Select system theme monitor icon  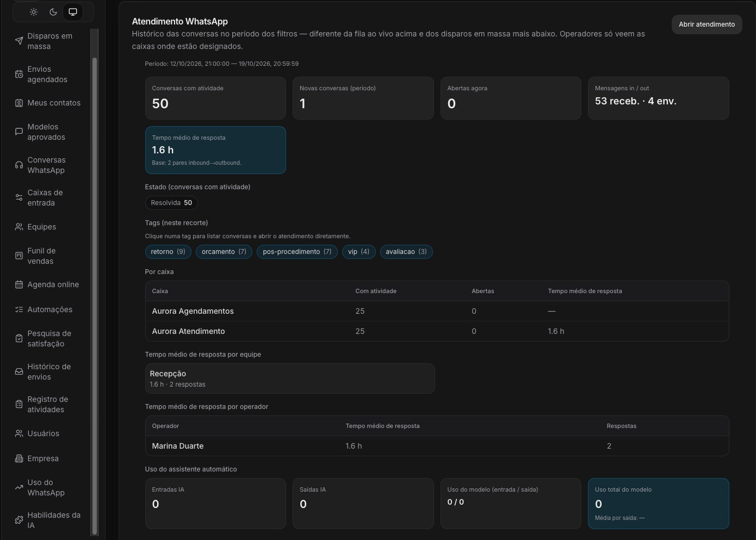pyautogui.click(x=73, y=12)
